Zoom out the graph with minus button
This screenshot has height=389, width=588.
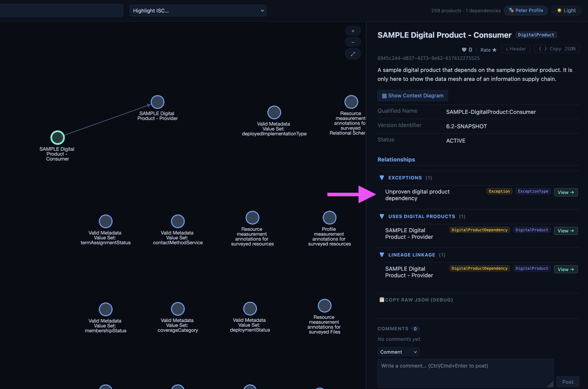(353, 42)
